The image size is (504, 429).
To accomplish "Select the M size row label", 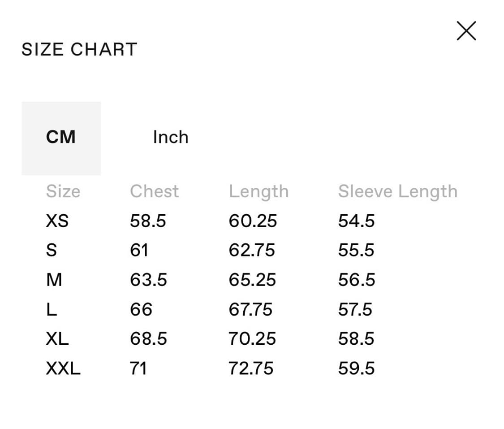I will click(54, 280).
